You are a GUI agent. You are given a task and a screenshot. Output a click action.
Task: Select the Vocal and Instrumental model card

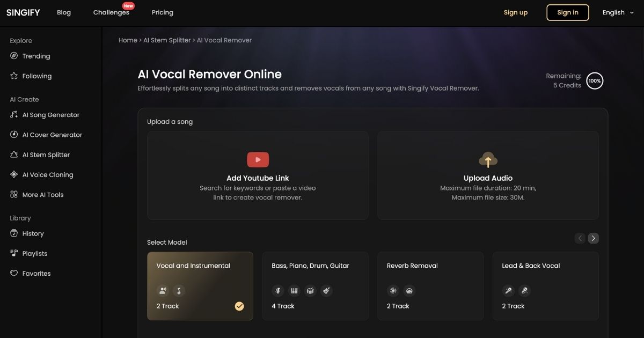point(200,286)
